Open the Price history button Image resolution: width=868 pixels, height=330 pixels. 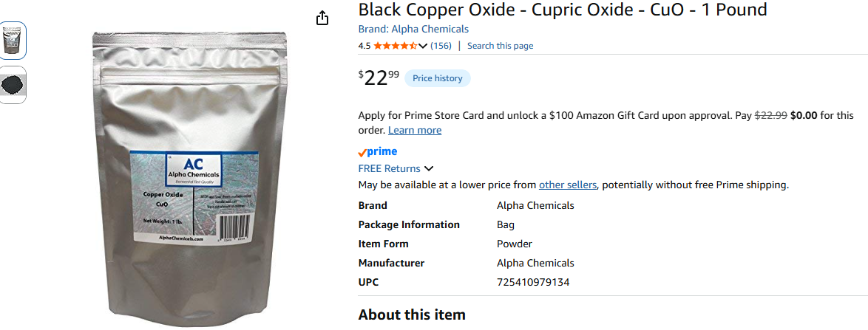click(x=437, y=78)
